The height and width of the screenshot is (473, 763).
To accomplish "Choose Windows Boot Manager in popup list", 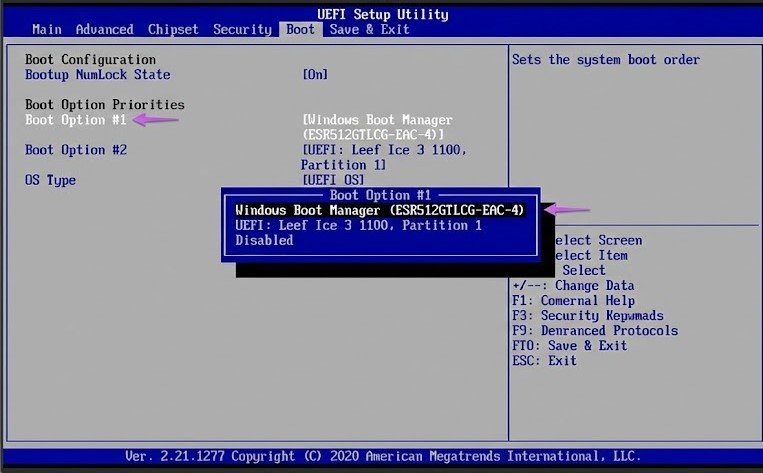I will pyautogui.click(x=379, y=210).
